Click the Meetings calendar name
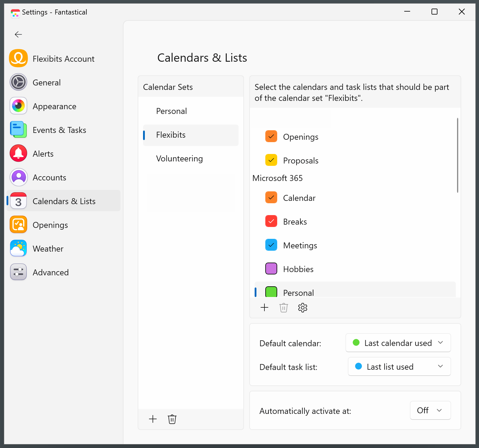The width and height of the screenshot is (479, 448). point(300,246)
